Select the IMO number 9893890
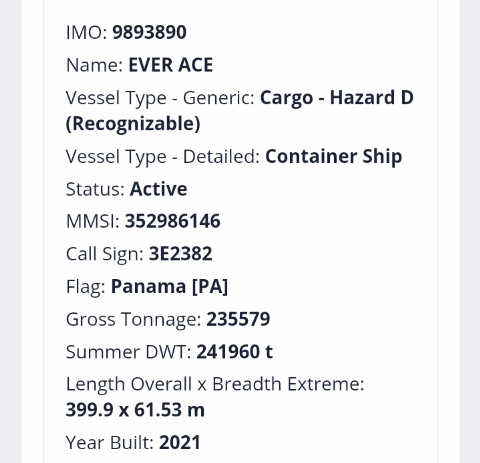The width and height of the screenshot is (480, 463). (x=149, y=32)
